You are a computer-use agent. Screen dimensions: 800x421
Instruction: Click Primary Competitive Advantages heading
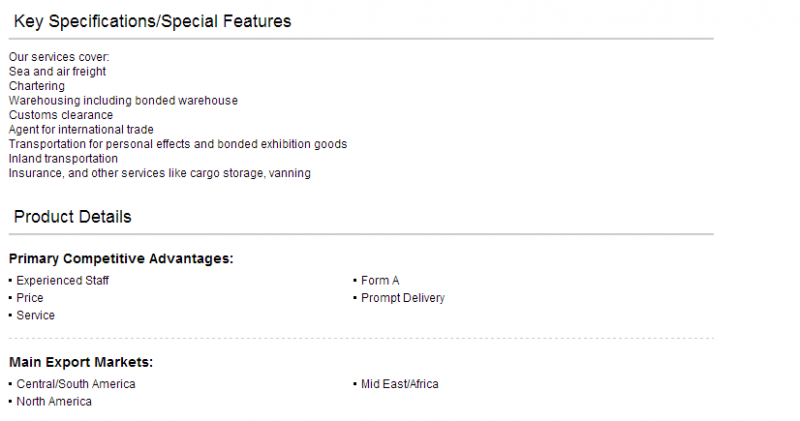[121, 259]
